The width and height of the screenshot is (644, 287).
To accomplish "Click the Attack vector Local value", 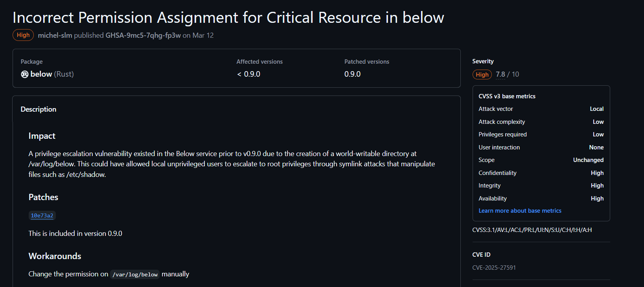I will (x=596, y=109).
